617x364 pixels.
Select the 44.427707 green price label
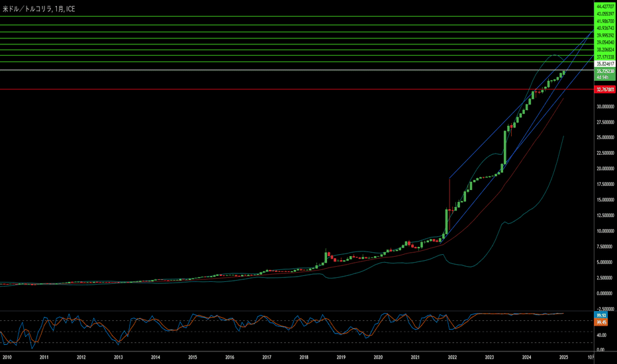(605, 7)
